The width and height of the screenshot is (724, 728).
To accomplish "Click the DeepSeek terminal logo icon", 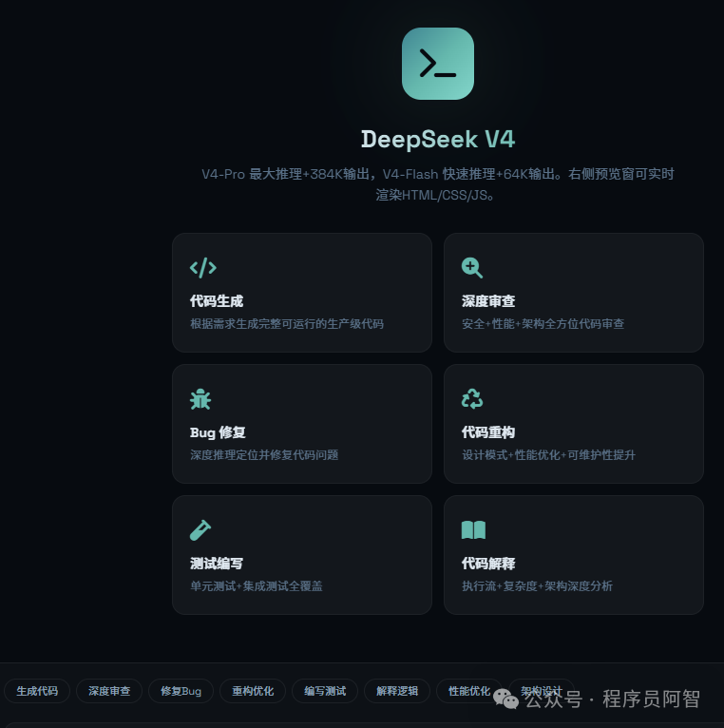I will 438,64.
